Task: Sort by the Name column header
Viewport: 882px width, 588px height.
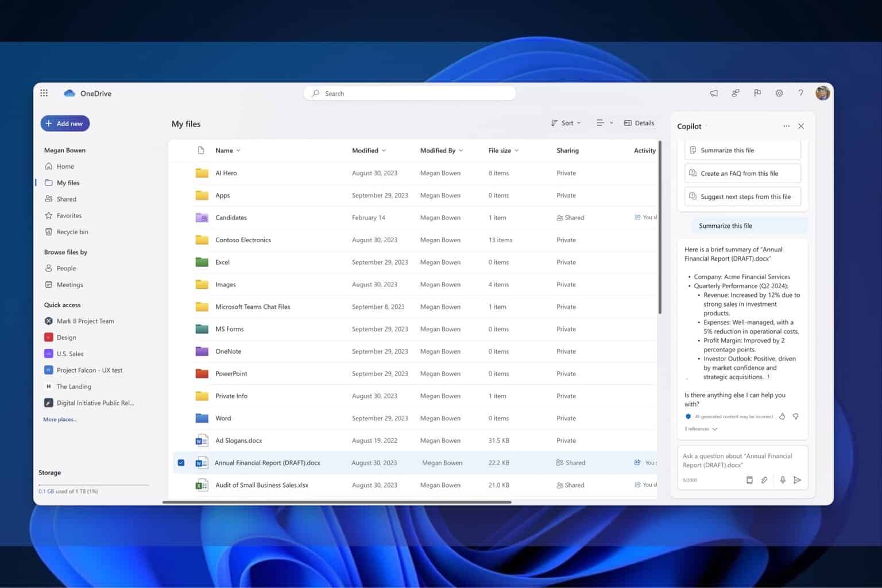Action: [x=228, y=150]
